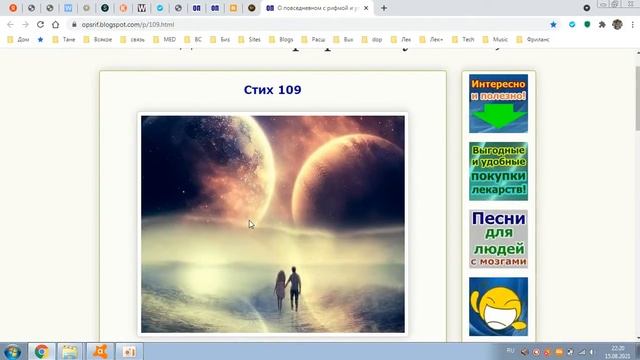The image size is (640, 360).
Task: Switch to the dark W Wikipedia-like tab
Action: (142, 8)
